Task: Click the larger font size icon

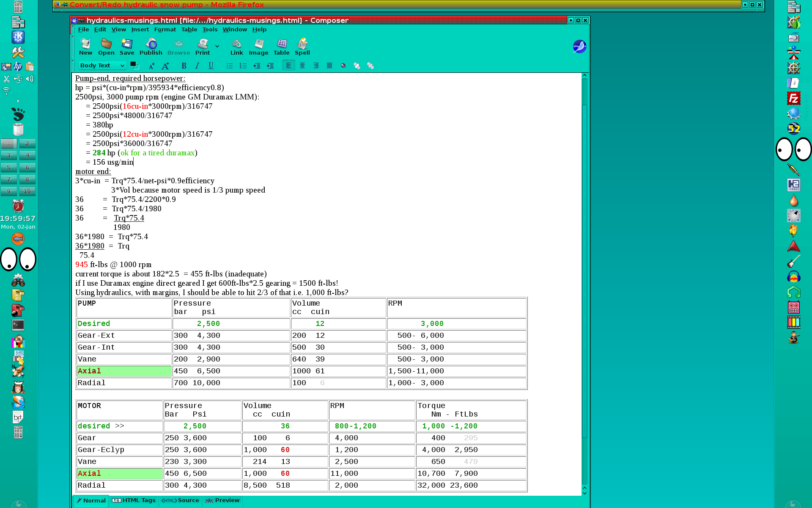Action: 165,66
